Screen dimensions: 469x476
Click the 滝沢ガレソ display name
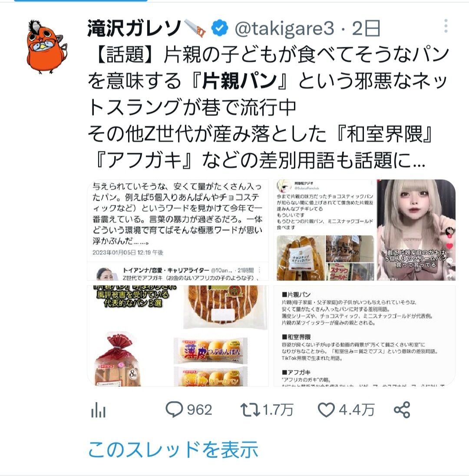point(134,28)
